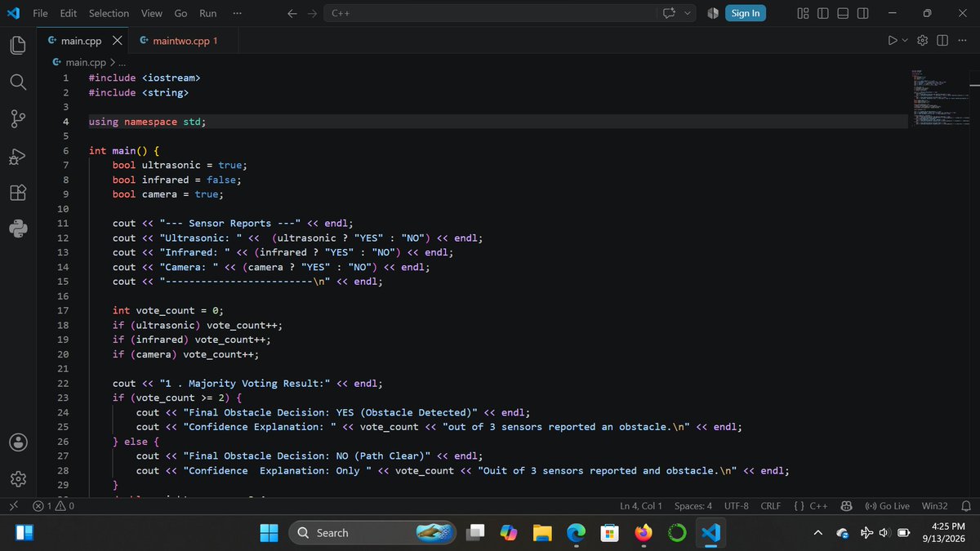Open the editor More Actions ellipsis

961,40
